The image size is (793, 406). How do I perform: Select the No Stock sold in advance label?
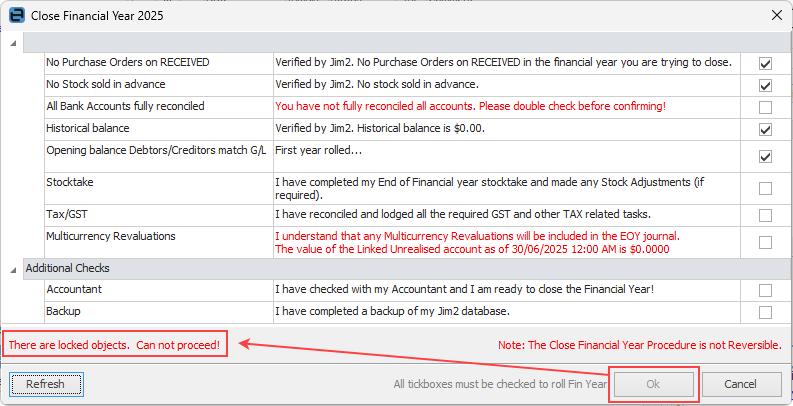(106, 84)
